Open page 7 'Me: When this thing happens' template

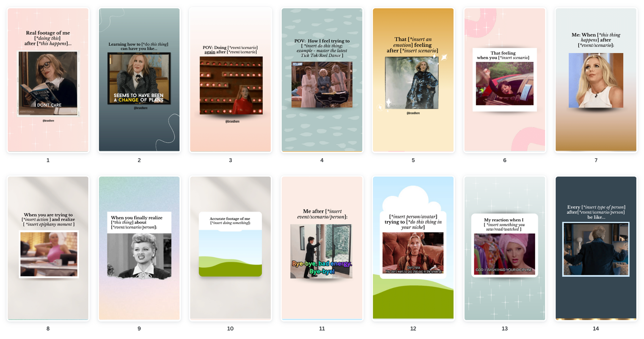pyautogui.click(x=596, y=80)
